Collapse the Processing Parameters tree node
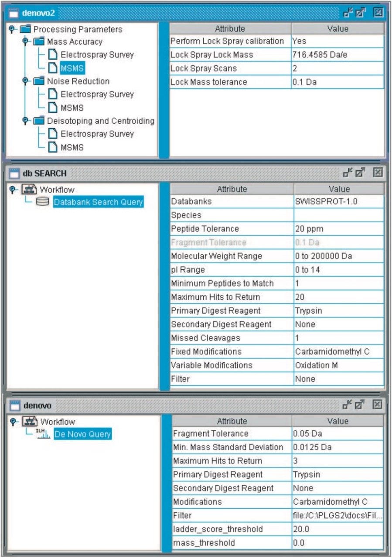 pyautogui.click(x=12, y=29)
